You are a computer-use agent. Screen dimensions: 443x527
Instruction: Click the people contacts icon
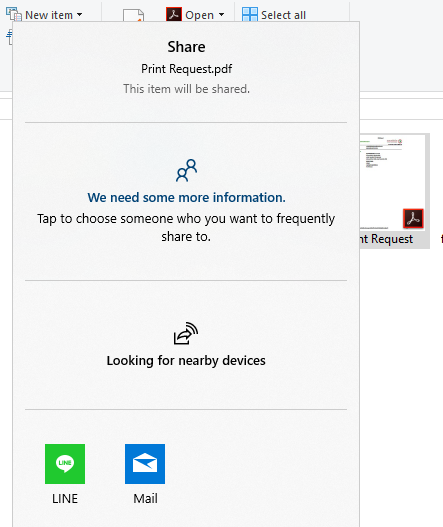pyautogui.click(x=187, y=170)
